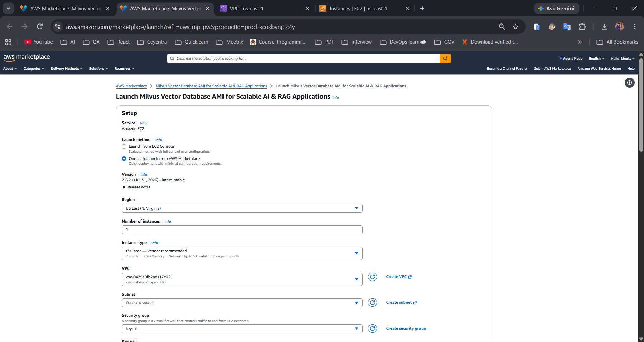644x342 pixels.
Task: Open the Security group dropdown
Action: tap(242, 329)
